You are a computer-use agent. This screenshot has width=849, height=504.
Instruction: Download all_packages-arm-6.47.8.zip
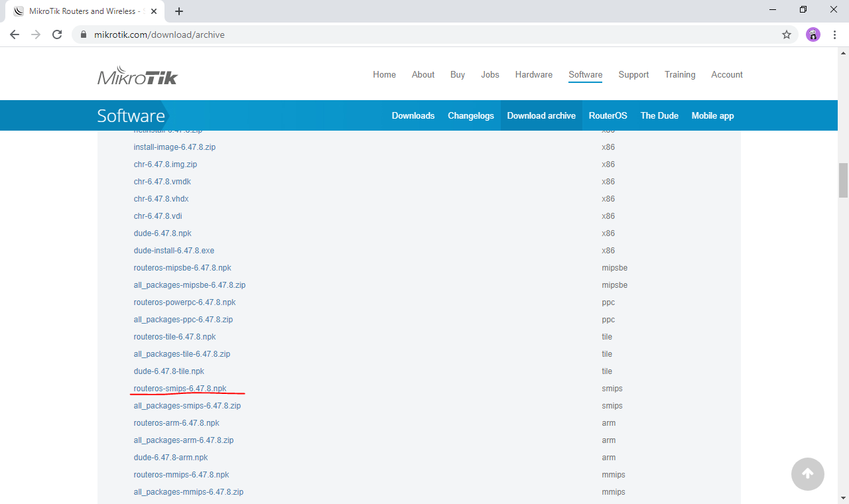pos(184,440)
